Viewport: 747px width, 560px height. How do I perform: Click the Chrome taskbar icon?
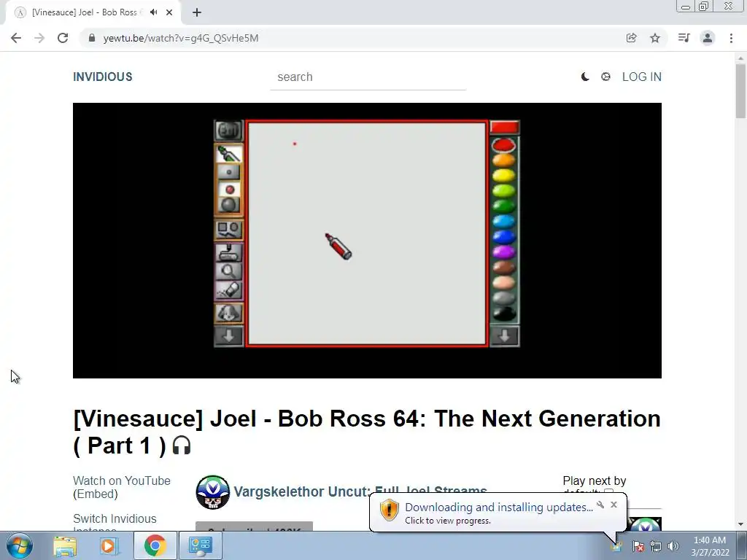click(155, 545)
